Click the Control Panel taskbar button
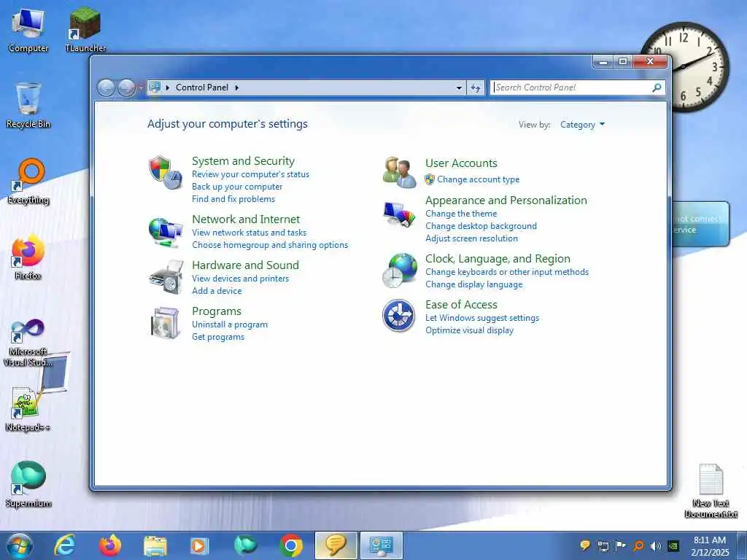Viewport: 747px width, 560px height. pyautogui.click(x=381, y=545)
